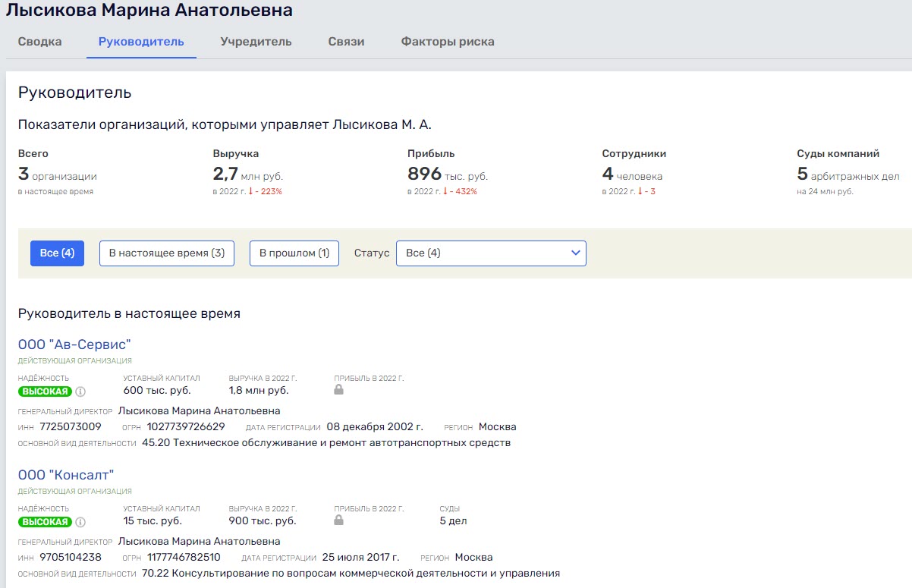
Task: Select the Все (4) filter button
Action: pyautogui.click(x=57, y=253)
